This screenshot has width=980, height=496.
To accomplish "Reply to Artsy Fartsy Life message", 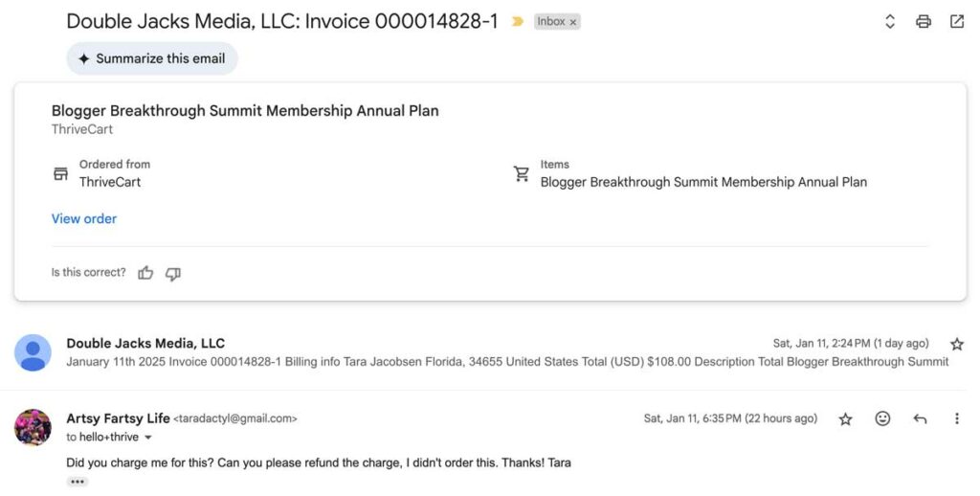I will point(920,418).
